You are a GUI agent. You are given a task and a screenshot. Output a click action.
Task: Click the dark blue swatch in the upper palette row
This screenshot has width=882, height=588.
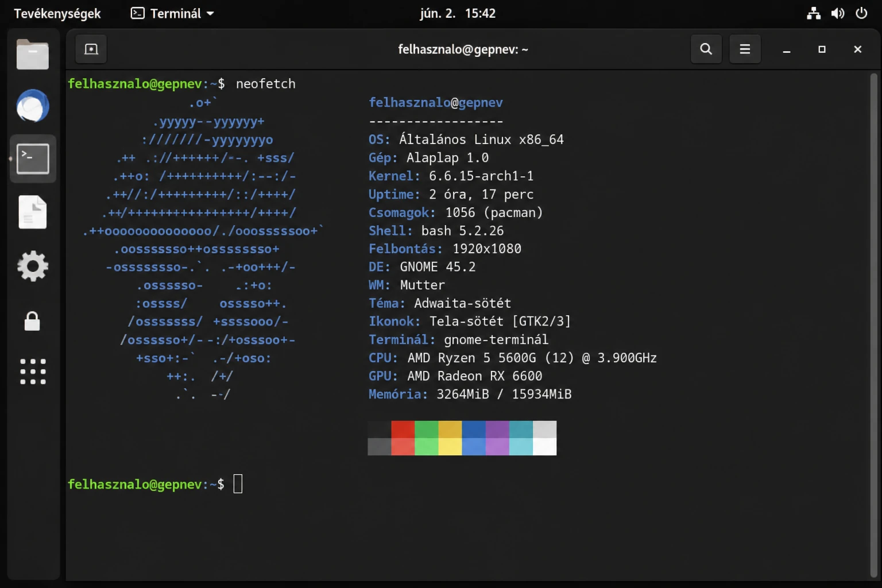coord(474,430)
